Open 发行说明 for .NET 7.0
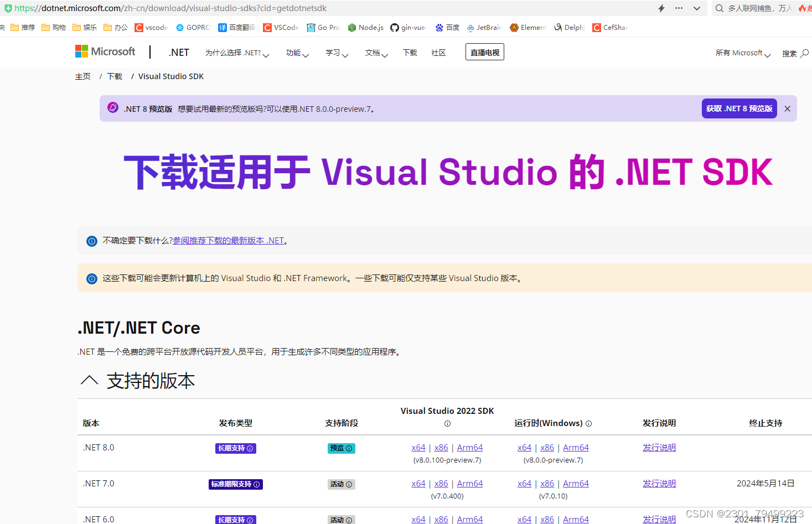This screenshot has width=812, height=524. pos(659,484)
